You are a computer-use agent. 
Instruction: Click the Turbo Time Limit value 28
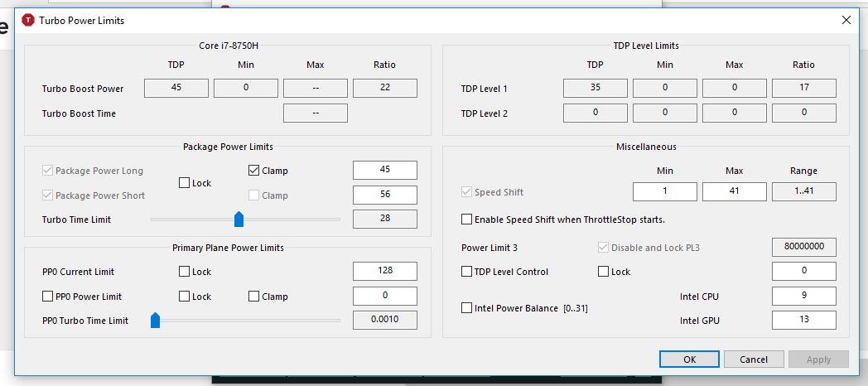[385, 219]
